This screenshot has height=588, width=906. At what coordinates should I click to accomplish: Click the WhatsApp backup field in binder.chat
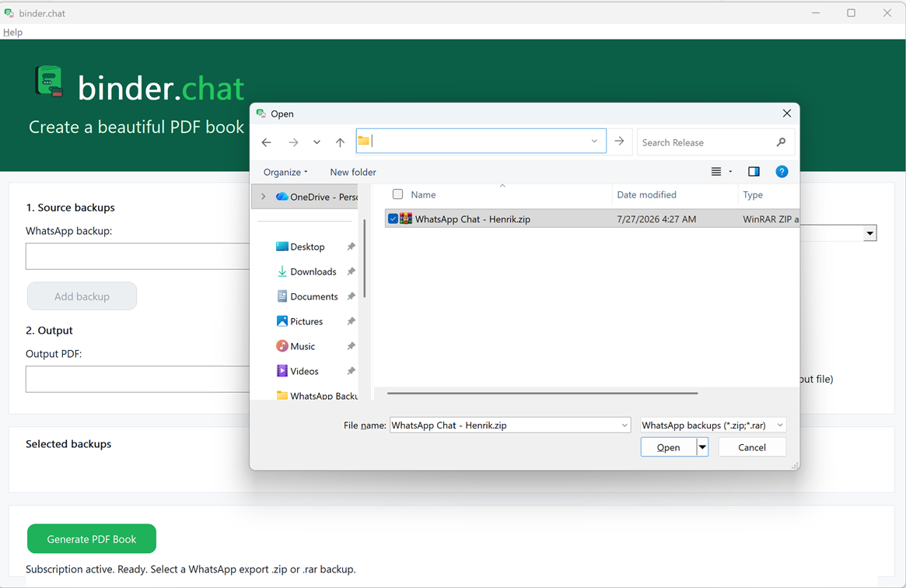pyautogui.click(x=138, y=256)
